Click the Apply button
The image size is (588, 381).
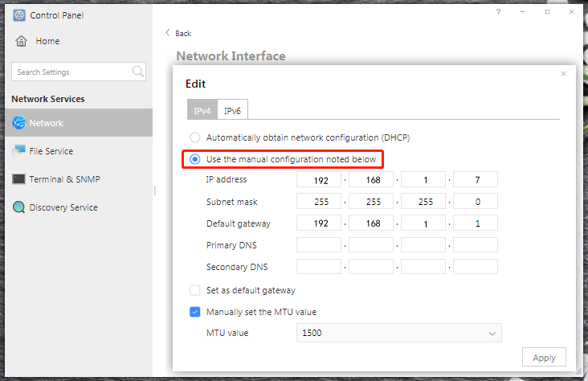(x=544, y=358)
